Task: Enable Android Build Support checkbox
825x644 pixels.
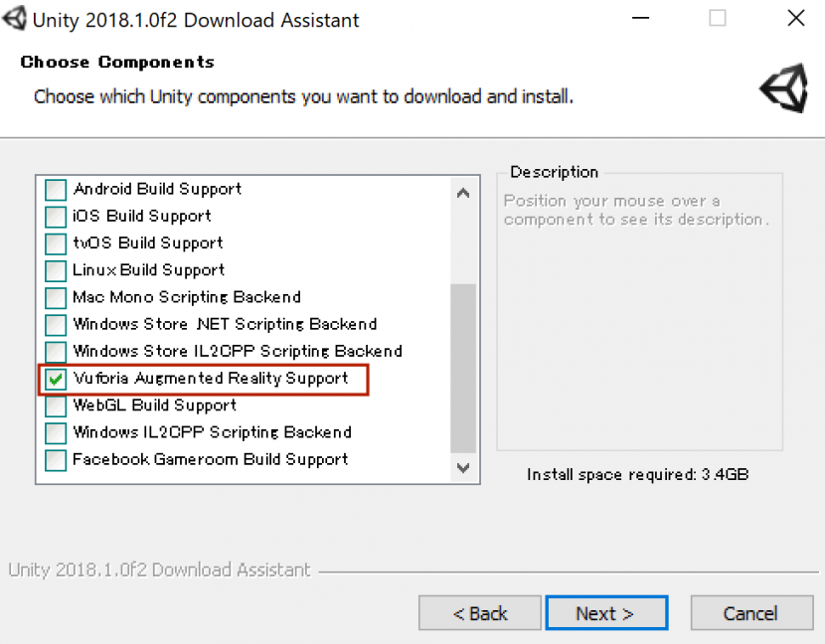Action: (x=57, y=190)
